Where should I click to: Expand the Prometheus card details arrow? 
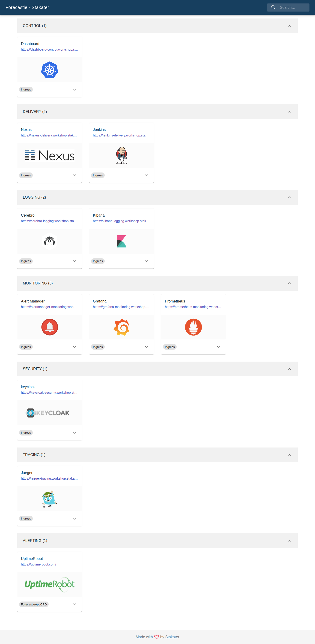pyautogui.click(x=218, y=347)
